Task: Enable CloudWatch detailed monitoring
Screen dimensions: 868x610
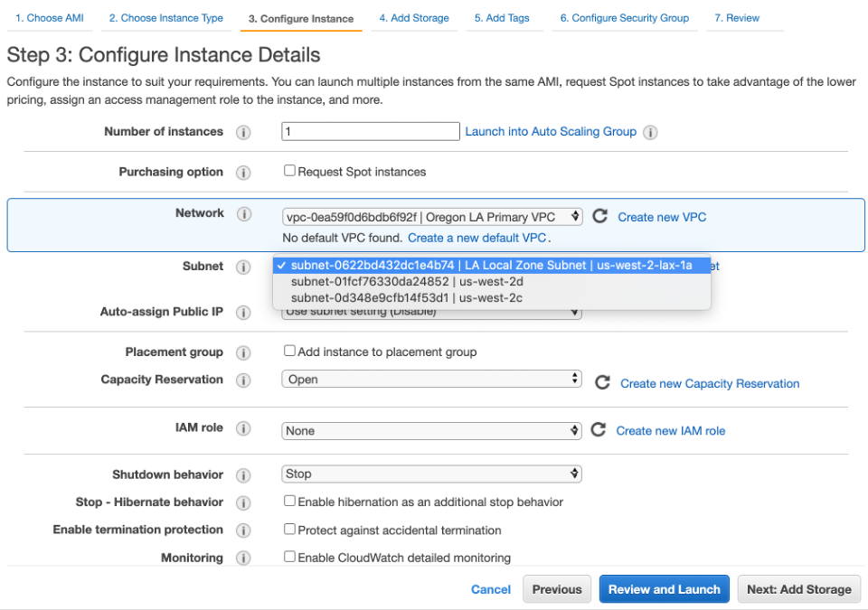Action: coord(290,558)
